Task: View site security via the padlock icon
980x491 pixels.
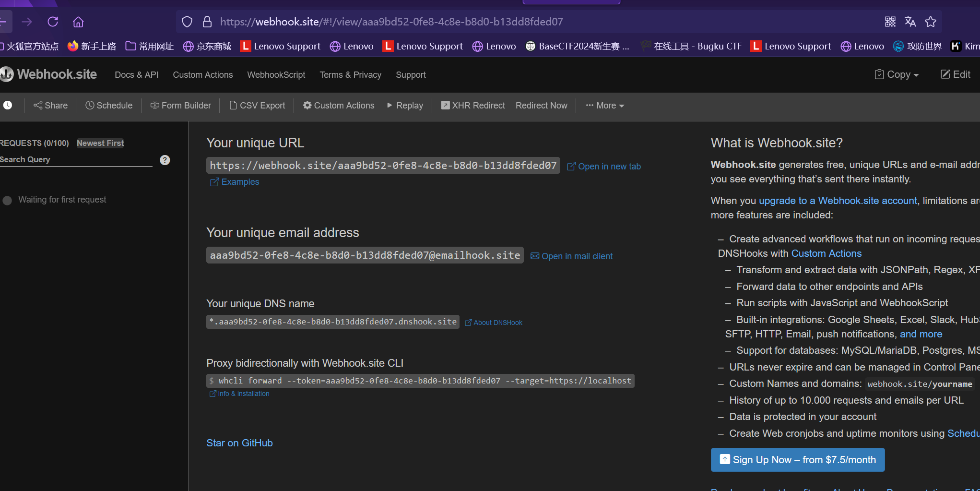Action: (x=207, y=22)
